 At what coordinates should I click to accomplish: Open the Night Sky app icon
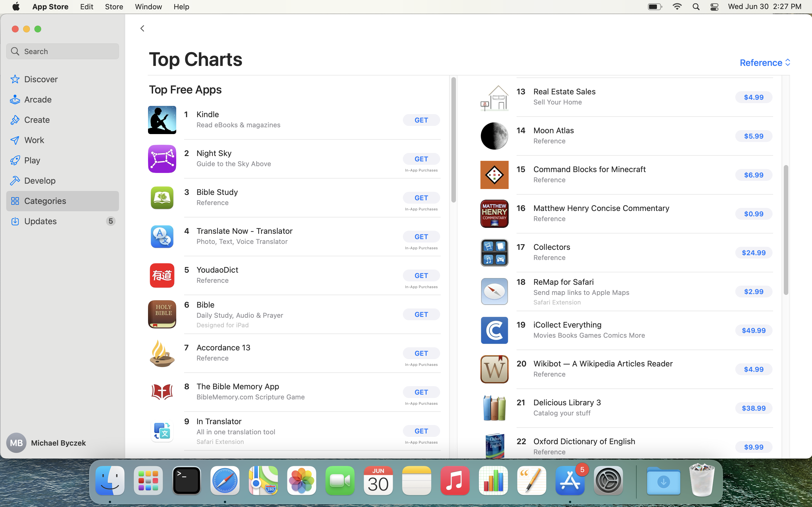[x=162, y=159]
